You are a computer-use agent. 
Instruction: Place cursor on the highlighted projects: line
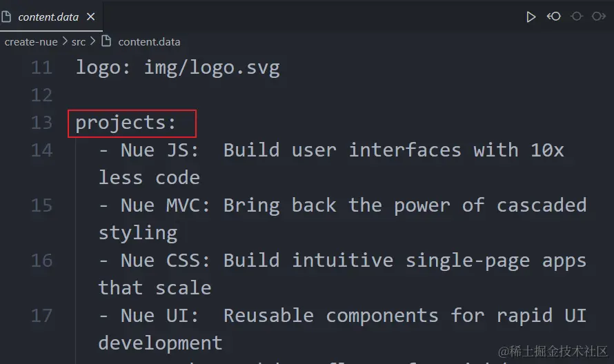click(x=126, y=123)
